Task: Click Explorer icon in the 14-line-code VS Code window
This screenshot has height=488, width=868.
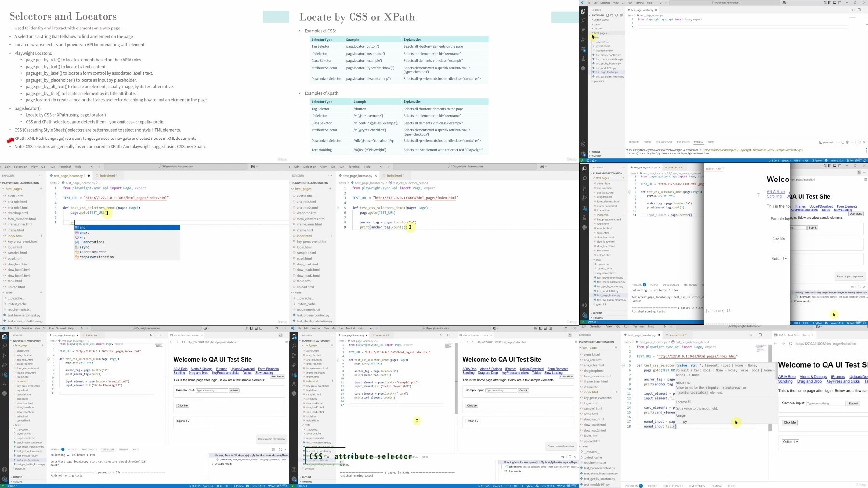Action: click(4, 336)
